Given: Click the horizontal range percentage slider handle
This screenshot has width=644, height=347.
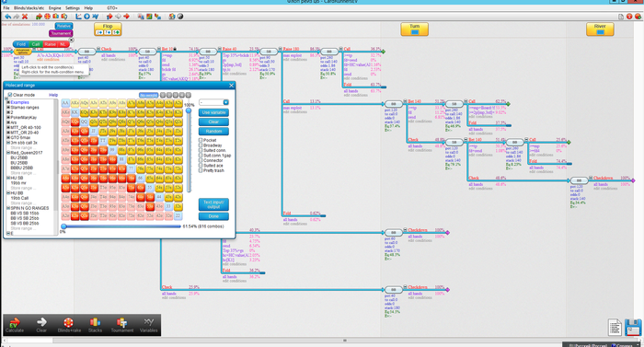Looking at the screenshot, I should pos(63,226).
